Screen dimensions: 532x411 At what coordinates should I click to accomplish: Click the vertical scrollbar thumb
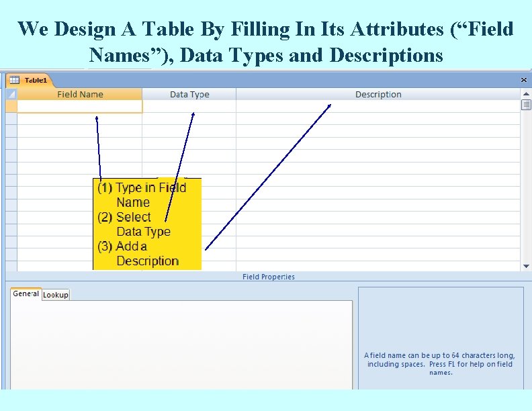(x=526, y=105)
